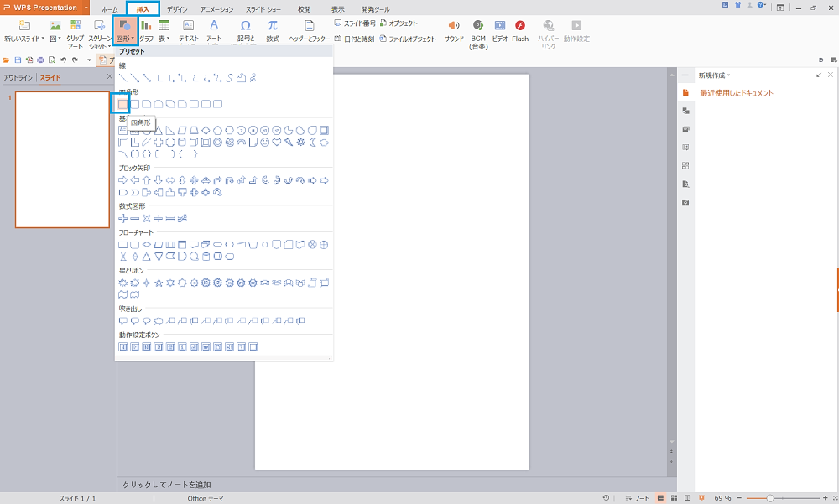Switch to the ホーム tab
The image size is (839, 504).
[110, 9]
